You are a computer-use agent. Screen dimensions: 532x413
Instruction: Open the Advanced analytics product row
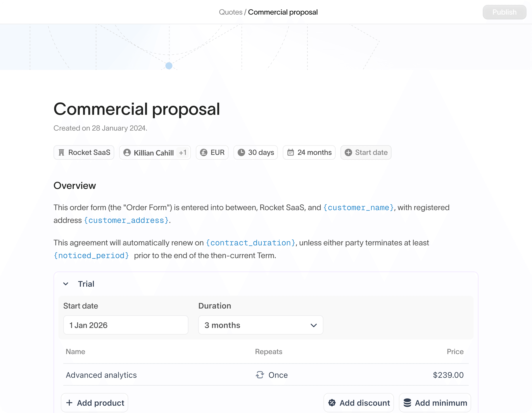click(101, 375)
